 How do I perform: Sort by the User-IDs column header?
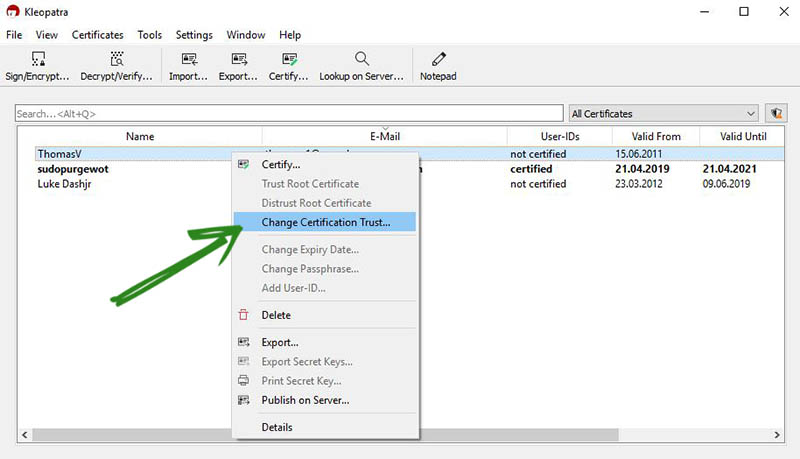point(560,136)
